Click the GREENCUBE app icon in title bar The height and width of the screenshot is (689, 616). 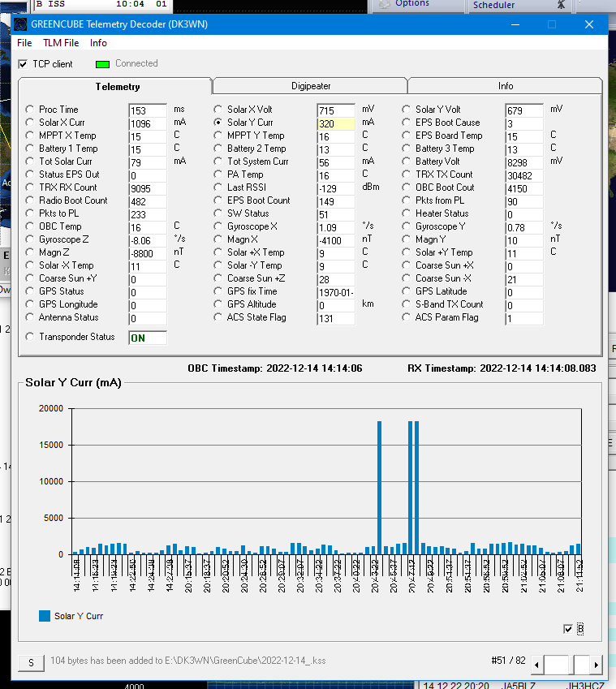click(20, 24)
